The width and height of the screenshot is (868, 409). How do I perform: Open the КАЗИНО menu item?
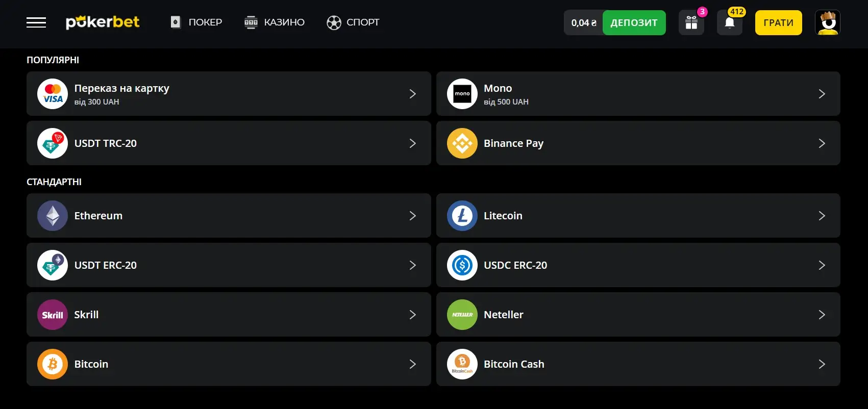pos(284,22)
